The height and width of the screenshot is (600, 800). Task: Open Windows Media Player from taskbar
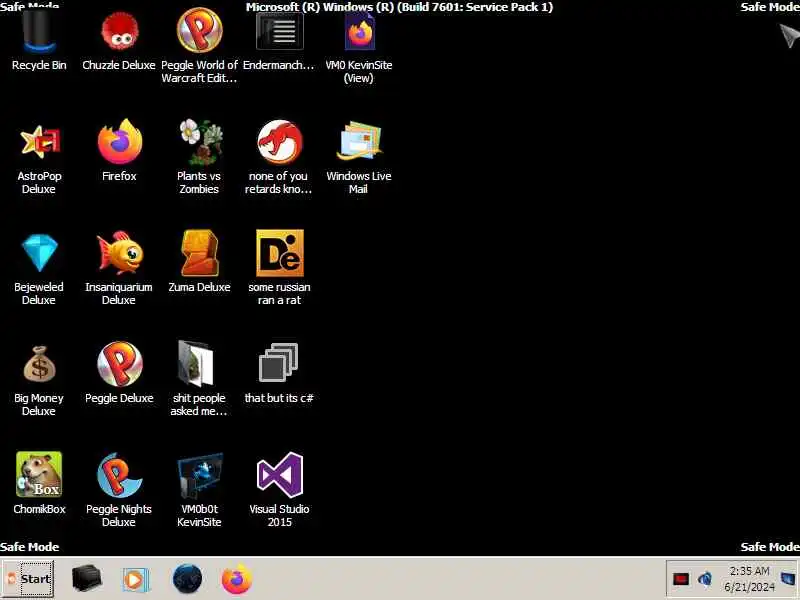click(x=136, y=580)
